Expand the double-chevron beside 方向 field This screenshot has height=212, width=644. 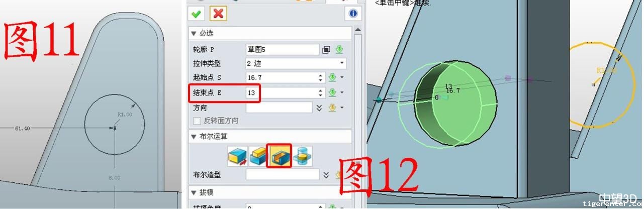pos(319,108)
